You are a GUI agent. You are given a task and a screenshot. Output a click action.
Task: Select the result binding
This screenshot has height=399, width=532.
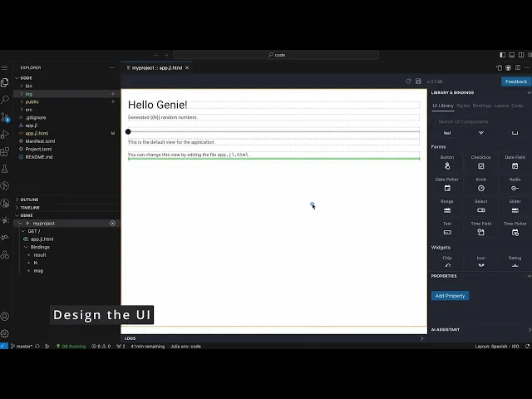[x=40, y=255]
